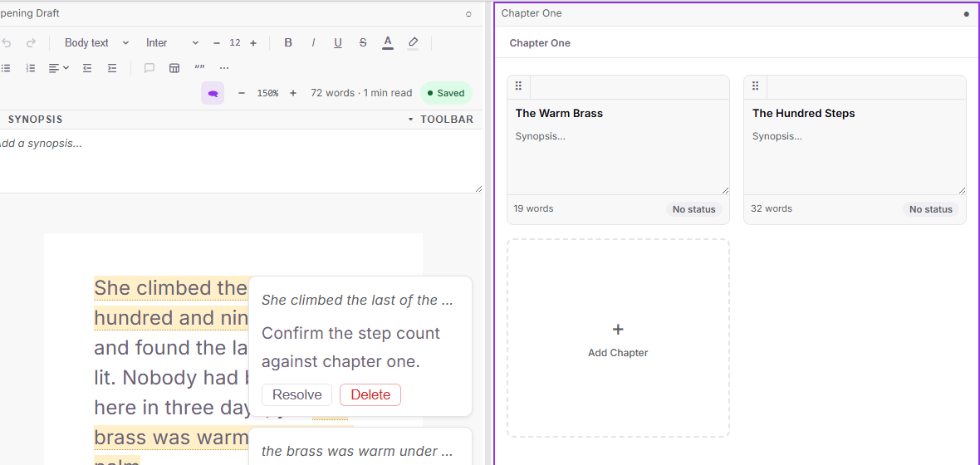Open the text color picker
This screenshot has height=465, width=980.
(388, 43)
